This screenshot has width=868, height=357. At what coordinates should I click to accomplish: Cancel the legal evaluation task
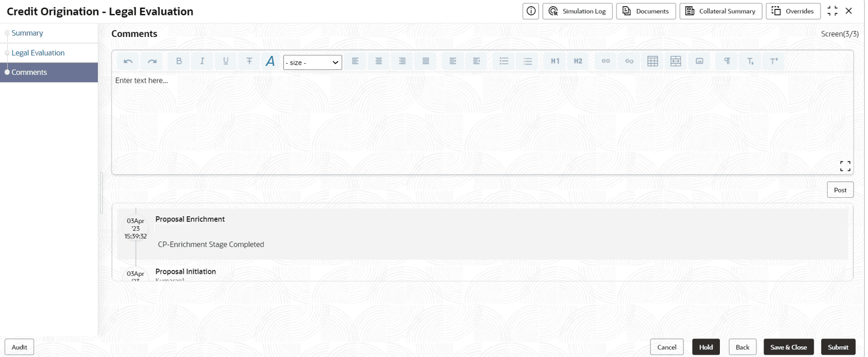[x=667, y=347]
